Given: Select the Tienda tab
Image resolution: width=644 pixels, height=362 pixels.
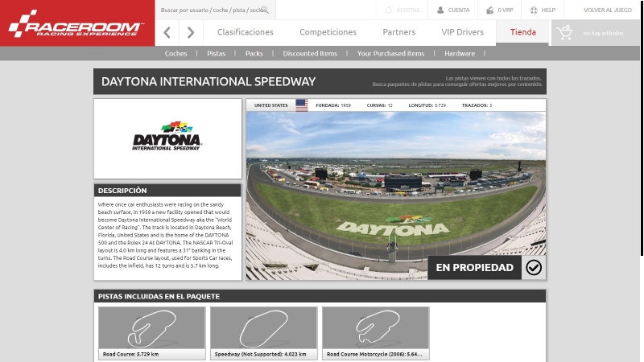Looking at the screenshot, I should tap(522, 32).
